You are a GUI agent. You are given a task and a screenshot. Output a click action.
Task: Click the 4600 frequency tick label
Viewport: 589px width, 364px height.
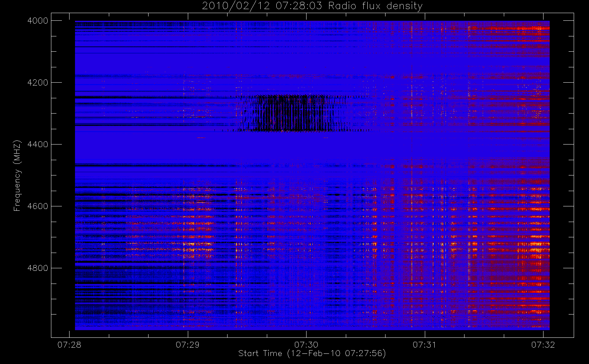[x=38, y=206]
